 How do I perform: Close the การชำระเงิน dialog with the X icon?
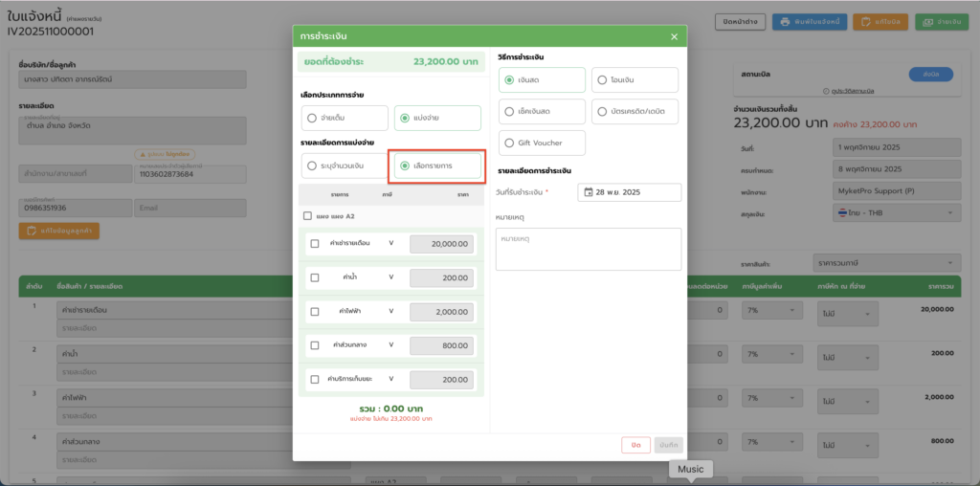click(x=674, y=36)
